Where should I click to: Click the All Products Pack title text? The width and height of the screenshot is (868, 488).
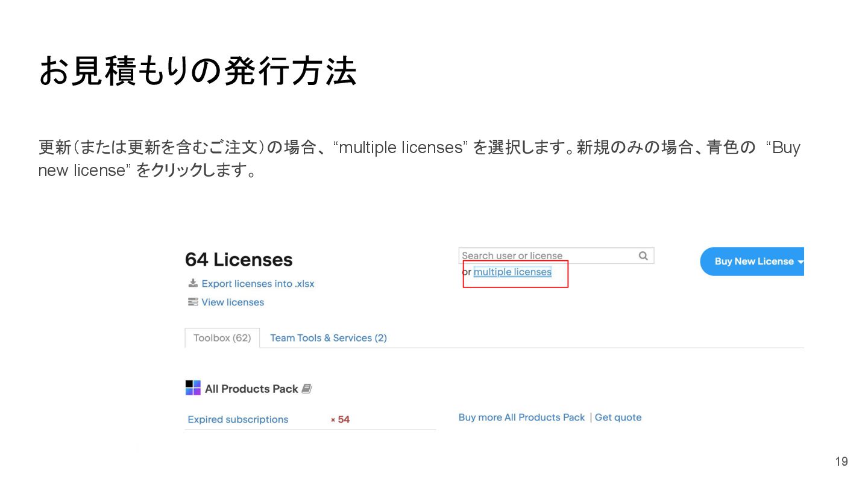[x=251, y=389]
